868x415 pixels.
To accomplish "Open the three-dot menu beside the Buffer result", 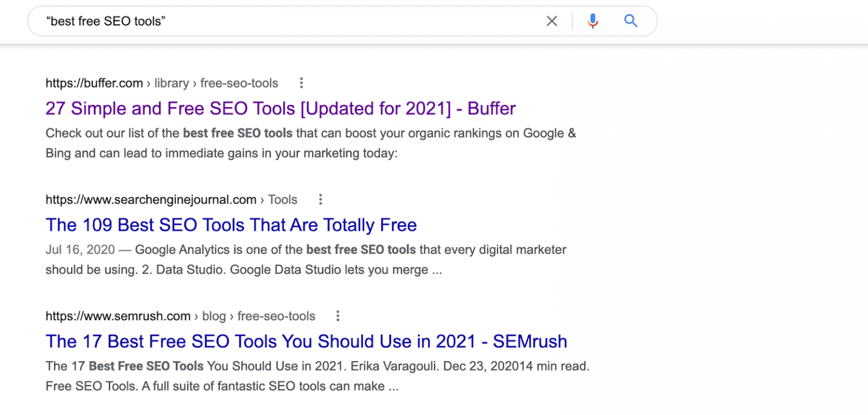I will pyautogui.click(x=301, y=82).
